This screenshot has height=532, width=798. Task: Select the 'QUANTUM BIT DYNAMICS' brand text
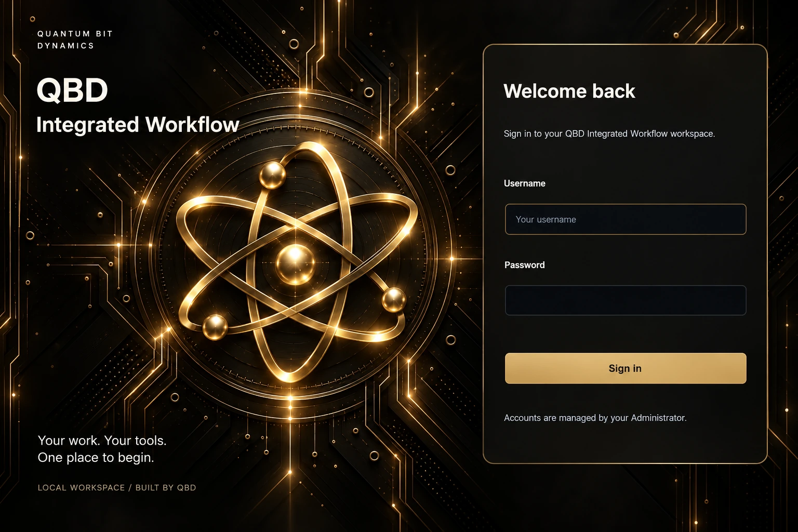75,39
